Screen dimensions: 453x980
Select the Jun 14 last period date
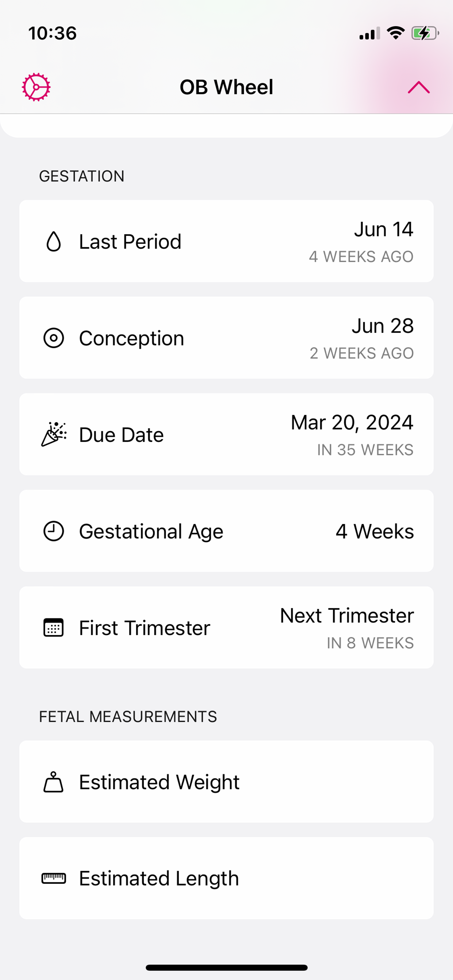tap(384, 229)
